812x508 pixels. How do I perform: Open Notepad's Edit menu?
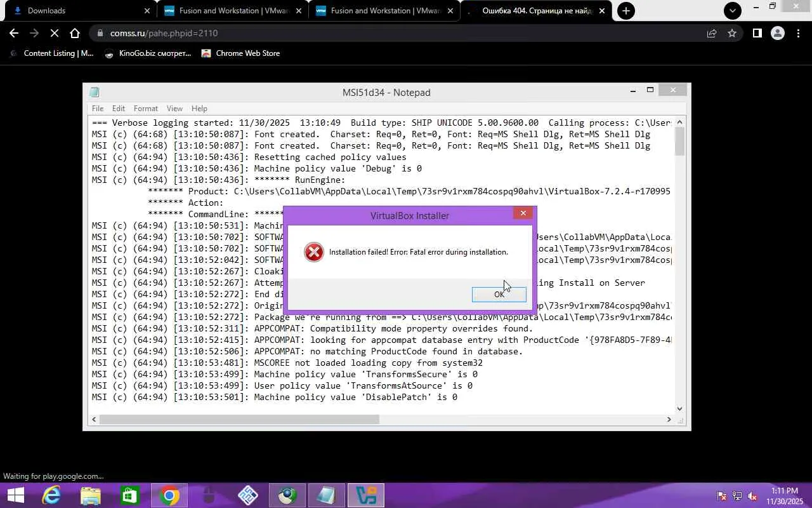point(119,109)
